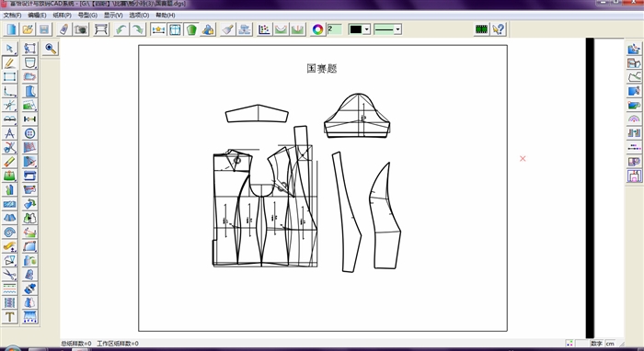This screenshot has height=351, width=644.
Task: Redo the action with the right green arrow
Action: pos(138,29)
